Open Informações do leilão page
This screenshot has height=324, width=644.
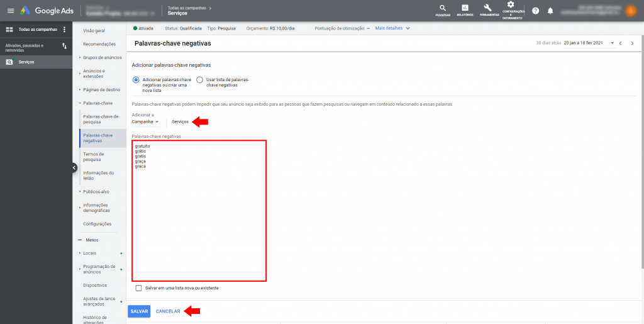click(99, 176)
